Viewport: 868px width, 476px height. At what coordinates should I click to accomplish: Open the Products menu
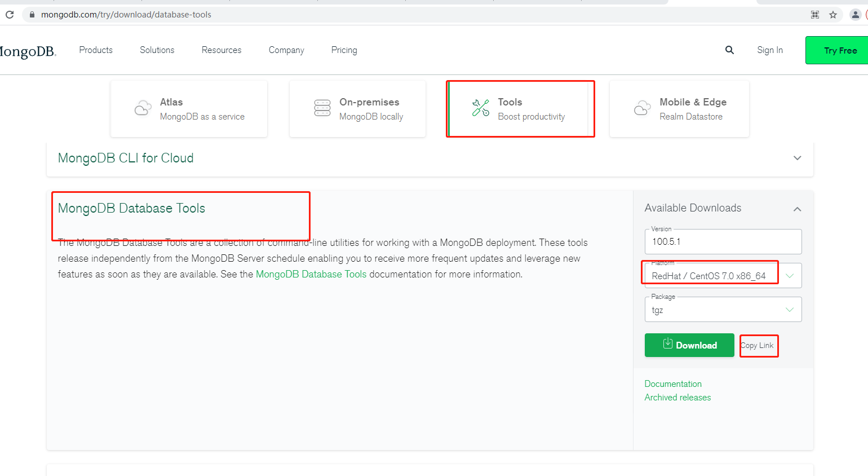pyautogui.click(x=96, y=50)
